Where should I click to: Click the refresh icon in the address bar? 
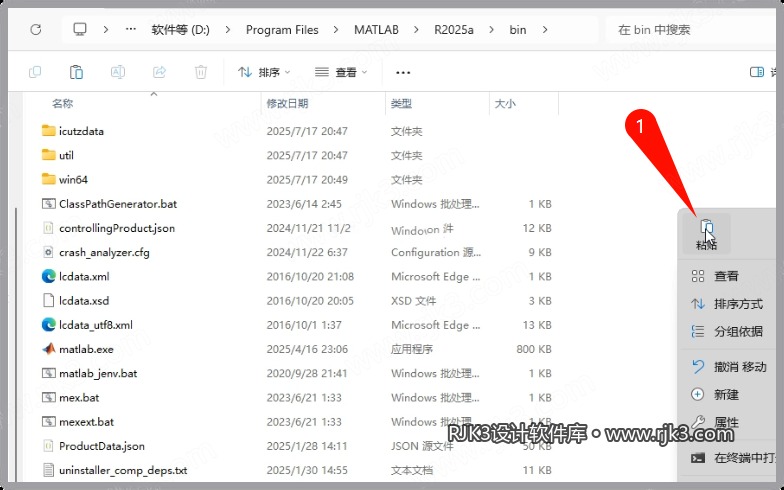coord(36,30)
